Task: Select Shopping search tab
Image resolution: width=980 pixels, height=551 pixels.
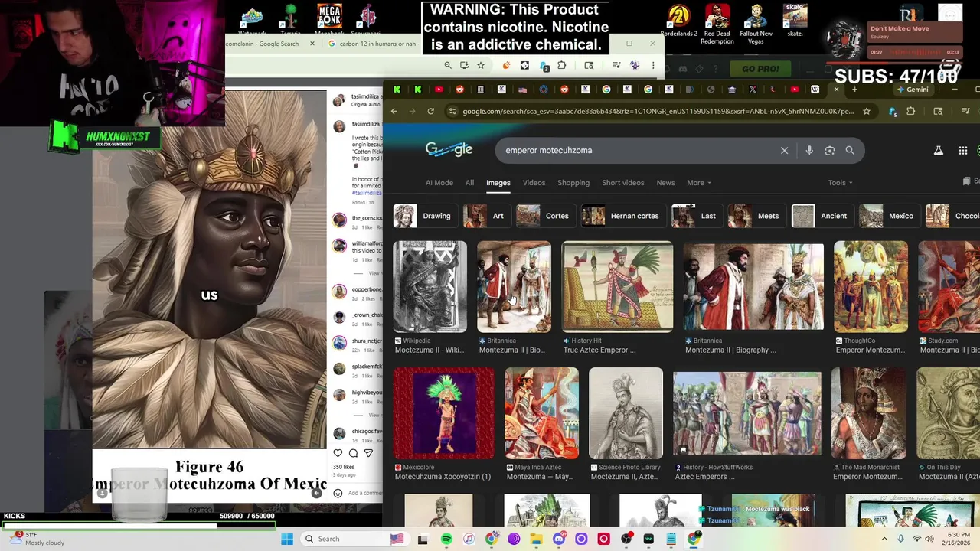Action: point(573,183)
